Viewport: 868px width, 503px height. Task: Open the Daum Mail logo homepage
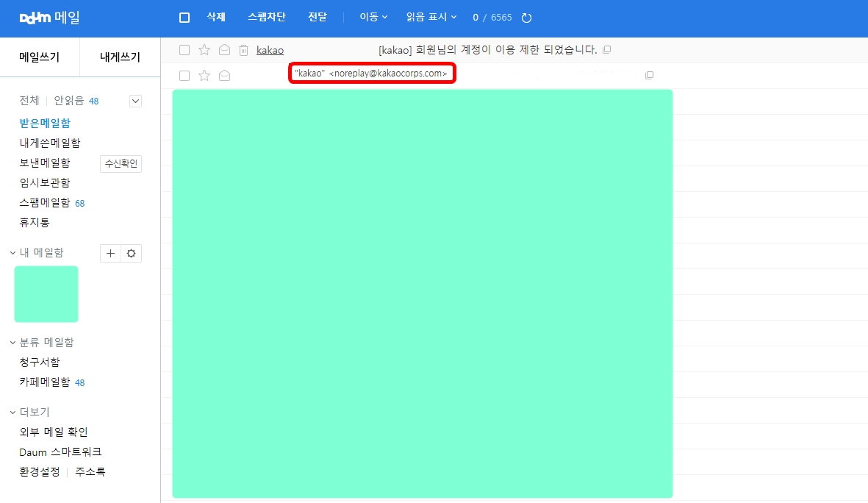pos(50,18)
